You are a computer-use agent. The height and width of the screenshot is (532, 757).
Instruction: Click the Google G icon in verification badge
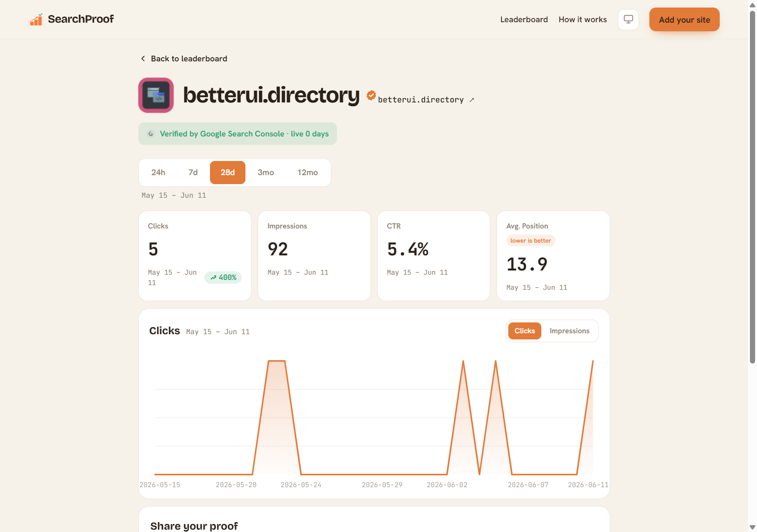151,134
